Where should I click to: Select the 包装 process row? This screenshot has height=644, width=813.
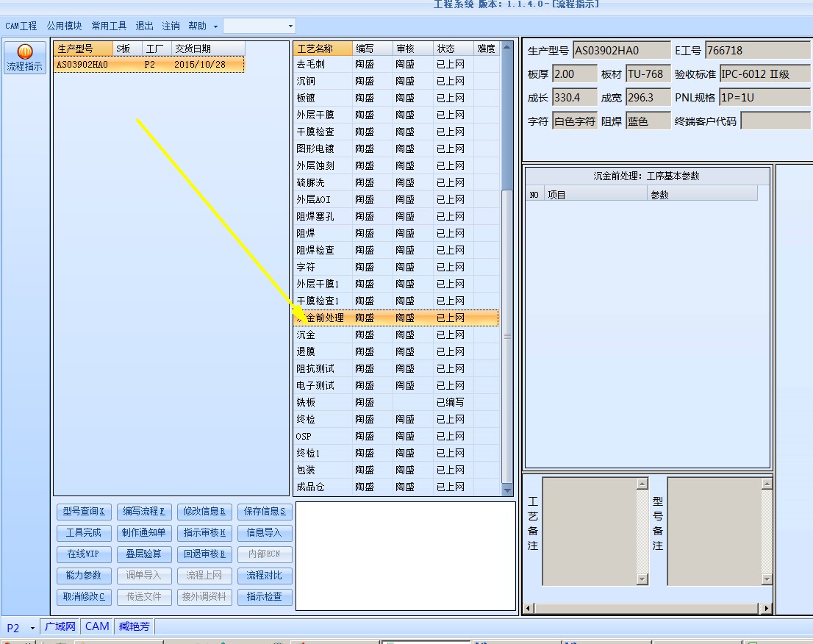(396, 471)
